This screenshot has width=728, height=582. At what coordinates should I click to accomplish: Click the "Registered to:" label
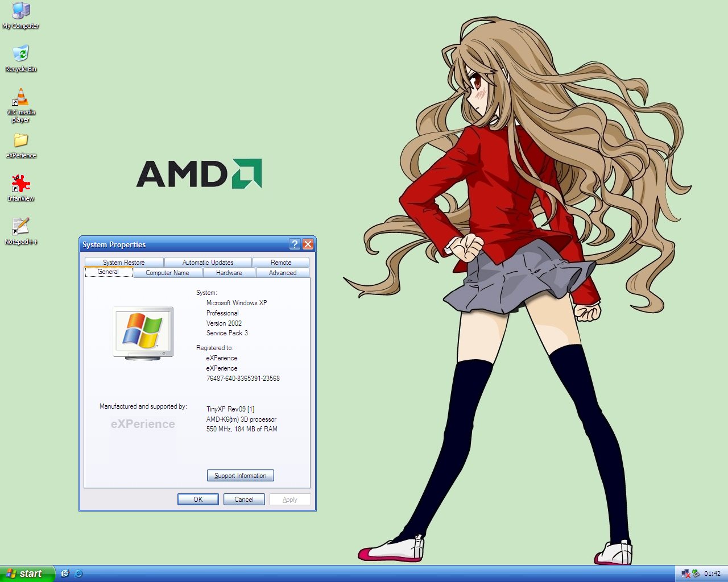pos(215,348)
